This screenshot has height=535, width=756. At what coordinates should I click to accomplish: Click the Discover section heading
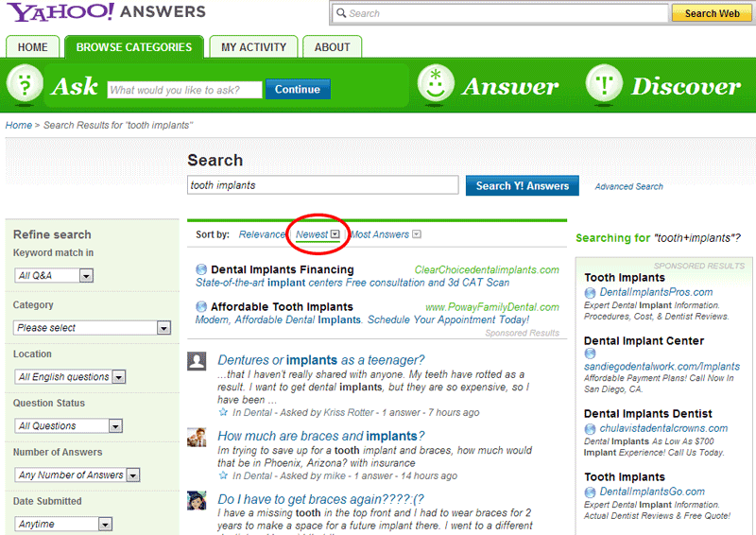pos(686,87)
